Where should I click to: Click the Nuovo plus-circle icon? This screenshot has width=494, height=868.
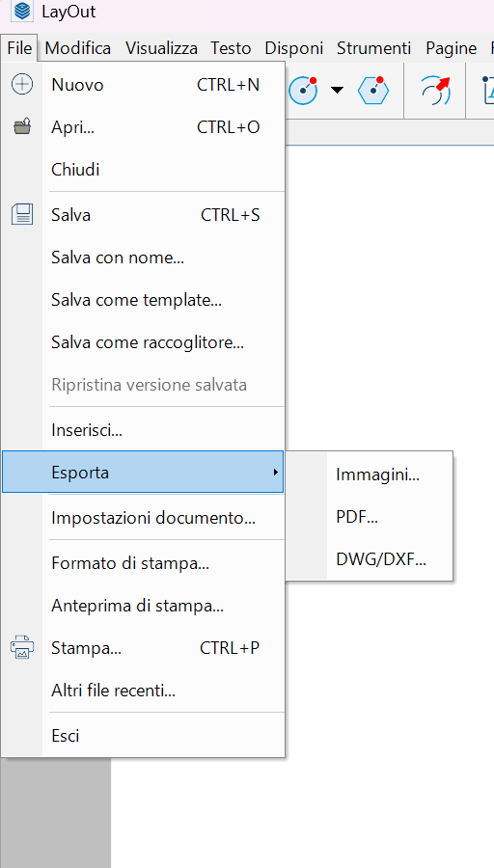coord(22,85)
